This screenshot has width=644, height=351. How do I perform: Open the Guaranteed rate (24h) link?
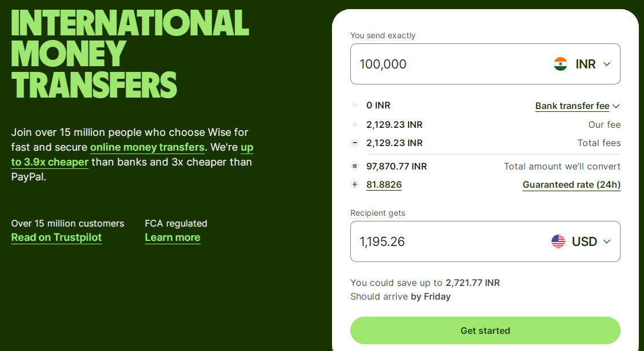(571, 184)
